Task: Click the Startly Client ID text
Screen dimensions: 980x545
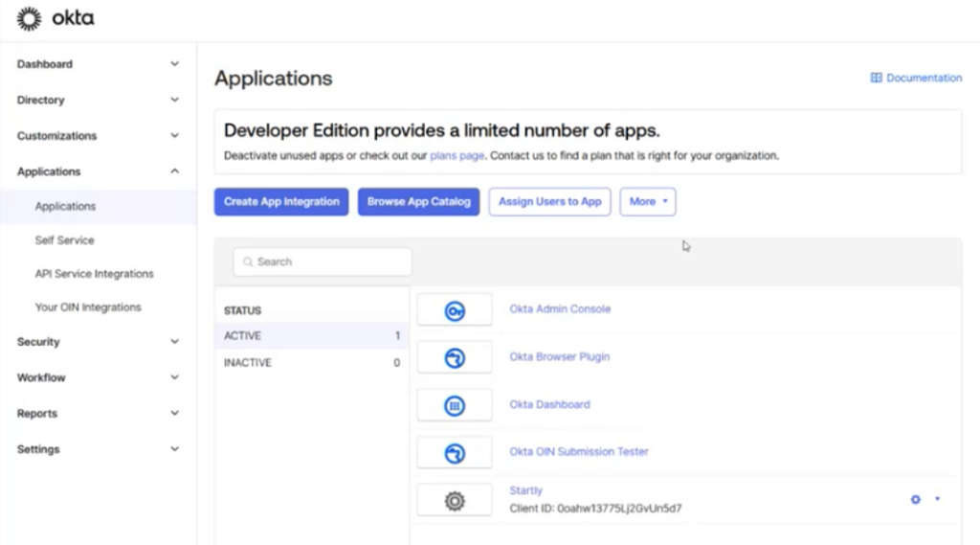Action: [x=595, y=508]
